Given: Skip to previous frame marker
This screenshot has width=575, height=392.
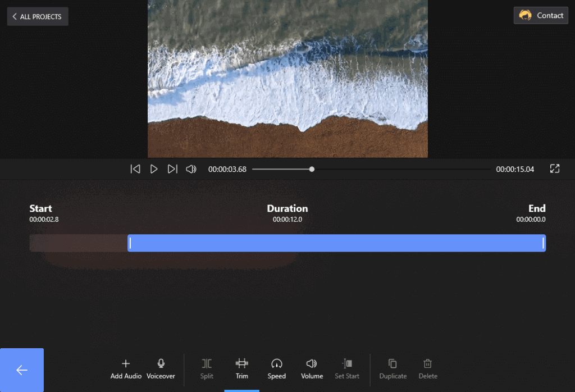Looking at the screenshot, I should [x=135, y=169].
